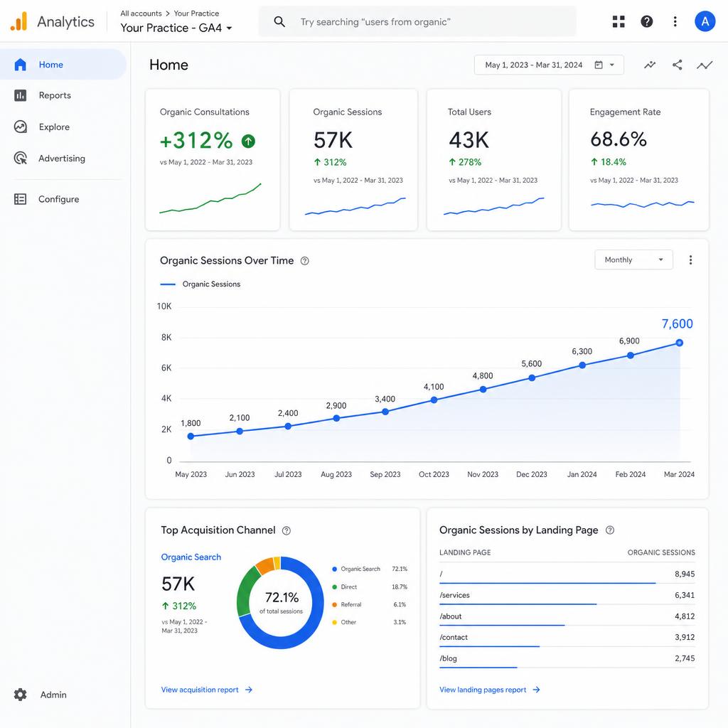728x728 pixels.
Task: Open the customize comparison sparkle chart icon
Action: (x=650, y=65)
